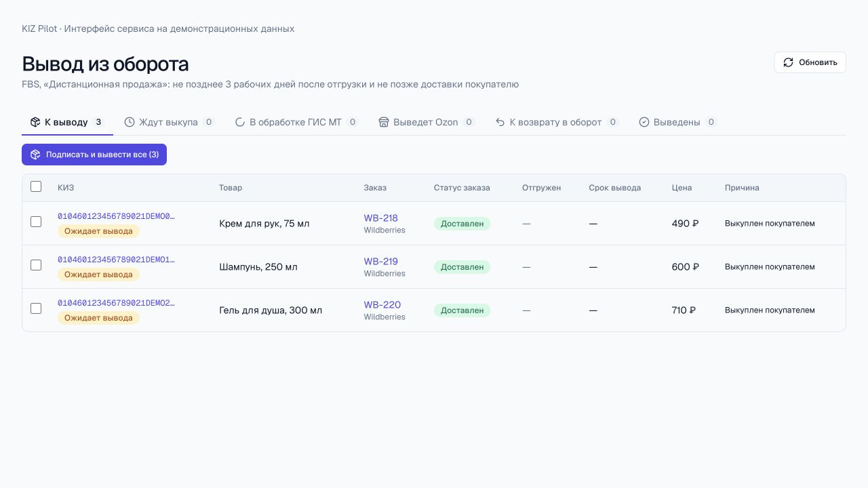Click the return arrow icon on К возврату в оборот
Image resolution: width=868 pixels, height=488 pixels.
(x=500, y=122)
